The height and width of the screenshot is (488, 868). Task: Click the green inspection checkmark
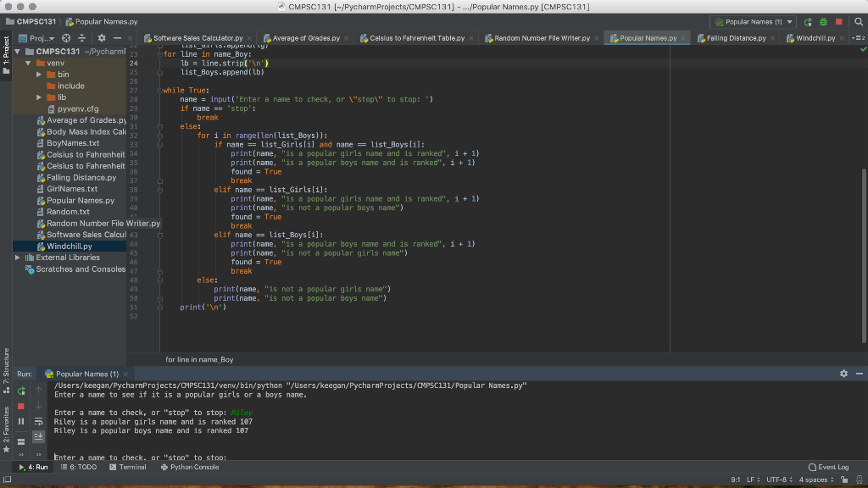tap(863, 50)
